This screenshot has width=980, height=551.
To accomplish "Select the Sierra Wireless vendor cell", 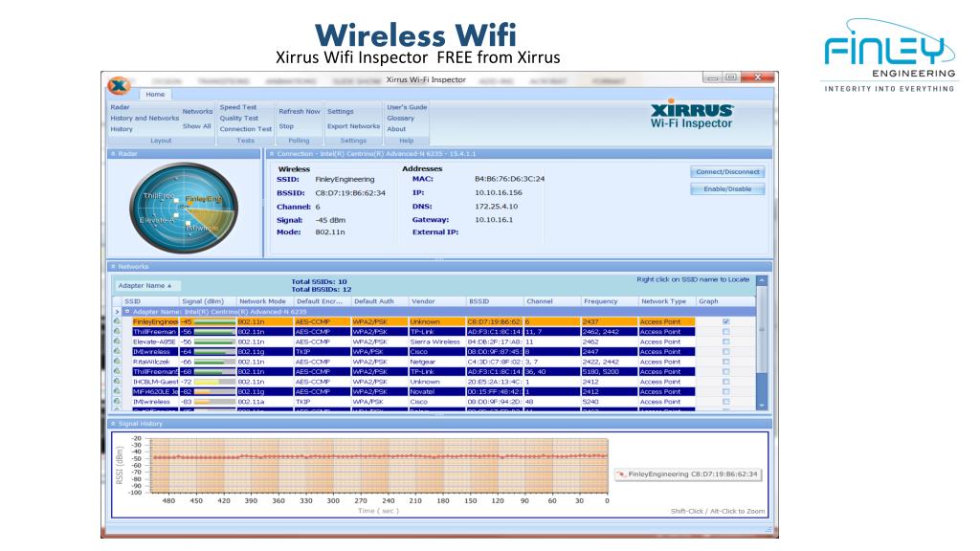I will [436, 342].
